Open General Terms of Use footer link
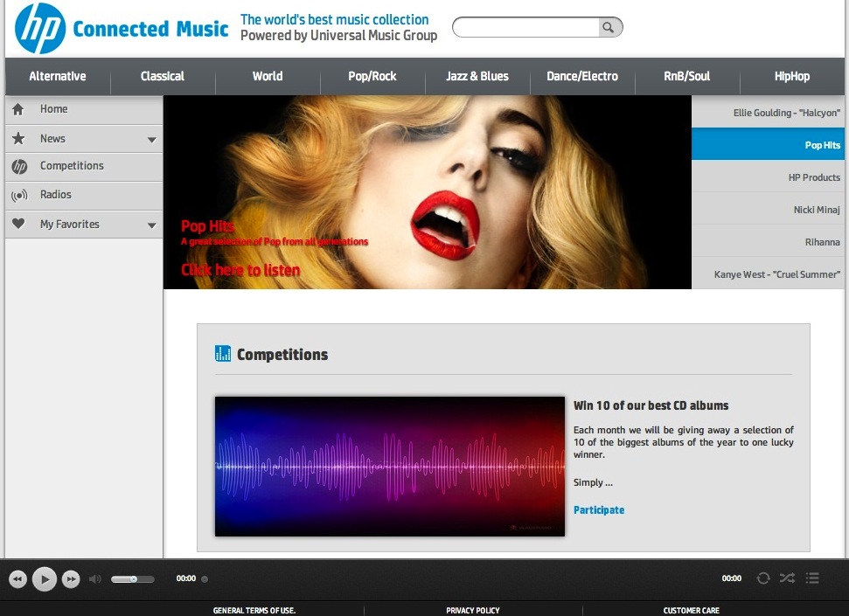The image size is (849, 616). [x=254, y=610]
